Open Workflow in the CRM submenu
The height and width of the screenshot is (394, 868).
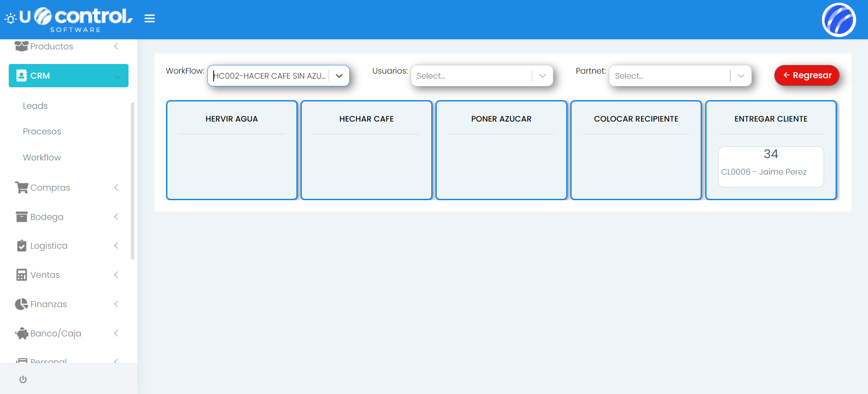click(42, 157)
